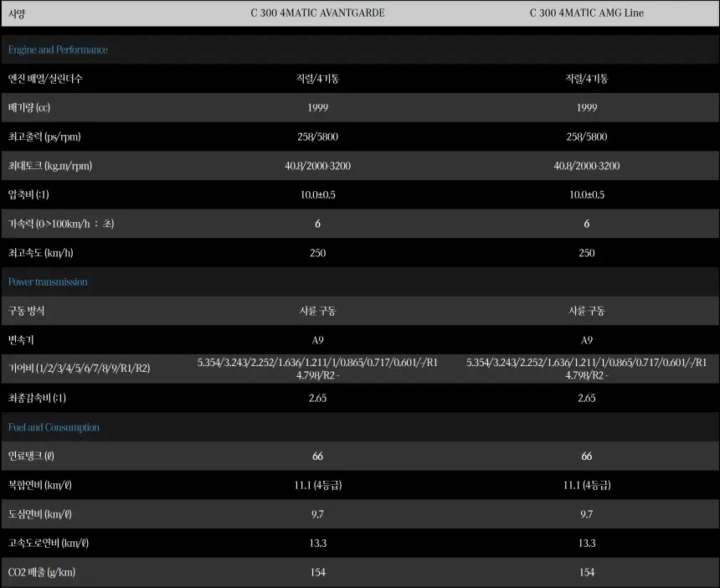Select the CO2 배출 (g/km) row label
Screen dimensions: 720x588
(x=42, y=572)
